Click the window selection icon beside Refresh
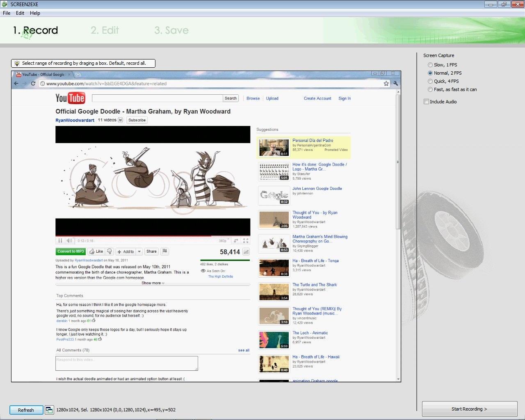 click(x=49, y=410)
